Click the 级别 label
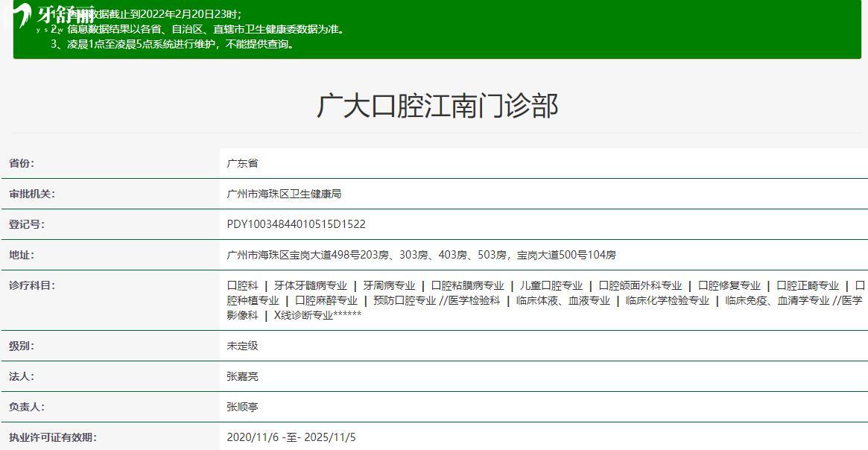868x450 pixels. 21,346
